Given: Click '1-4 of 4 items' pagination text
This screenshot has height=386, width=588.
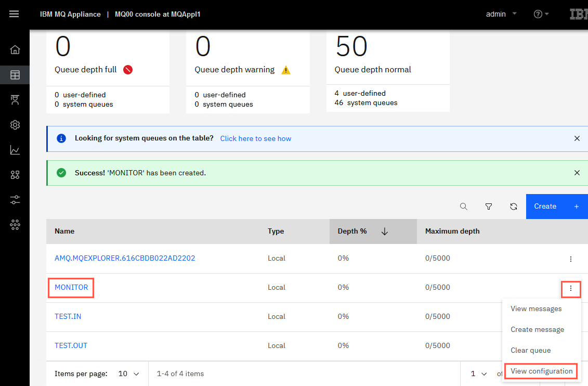Looking at the screenshot, I should pos(180,374).
